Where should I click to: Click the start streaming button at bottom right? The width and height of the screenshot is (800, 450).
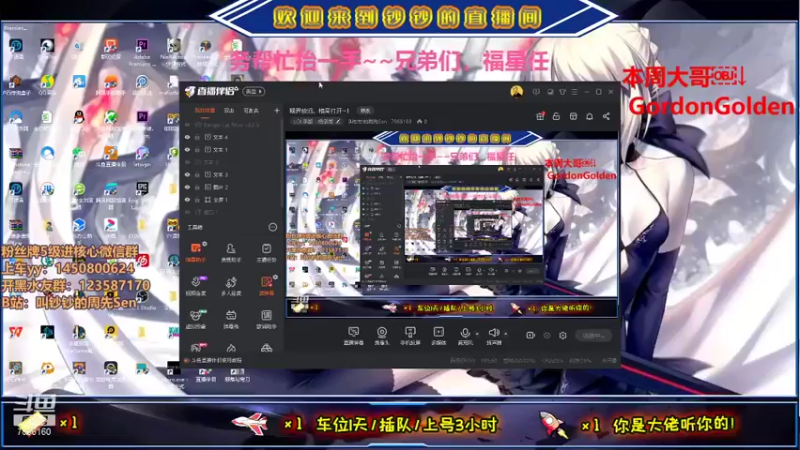point(593,335)
